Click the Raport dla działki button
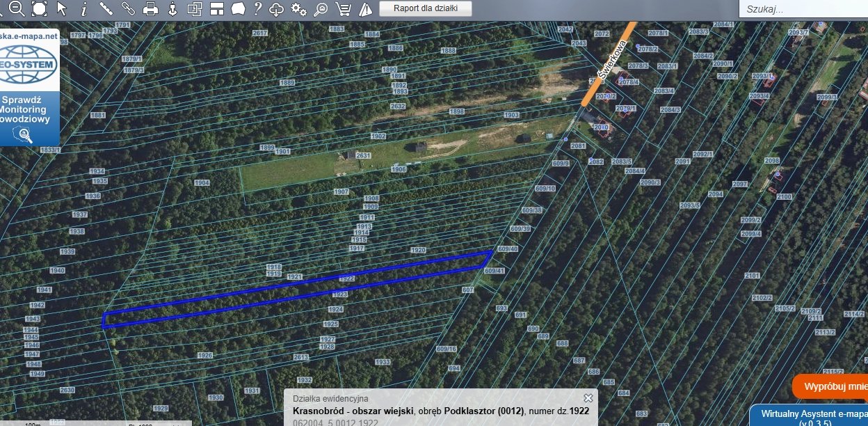 (426, 8)
